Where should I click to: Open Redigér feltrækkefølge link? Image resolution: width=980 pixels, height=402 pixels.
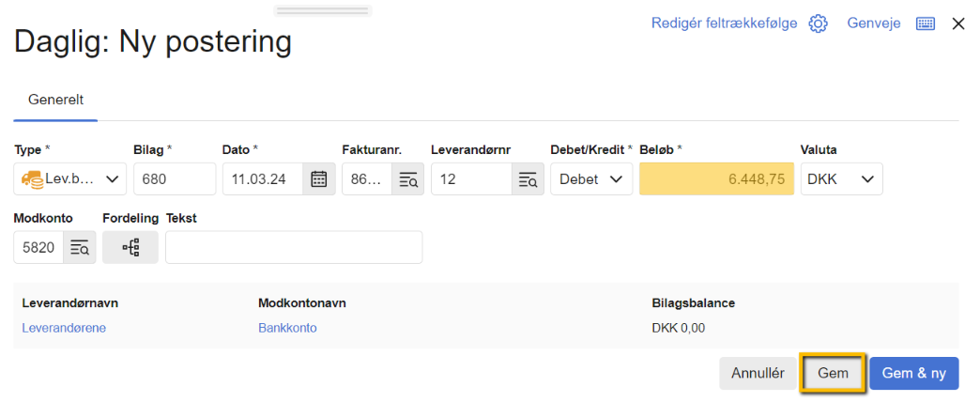724,23
